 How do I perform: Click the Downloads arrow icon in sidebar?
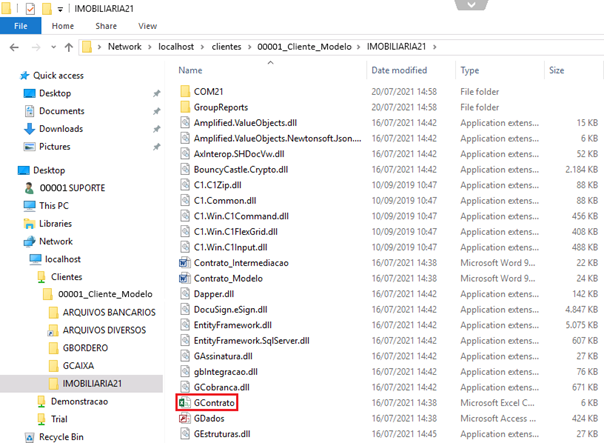29,129
